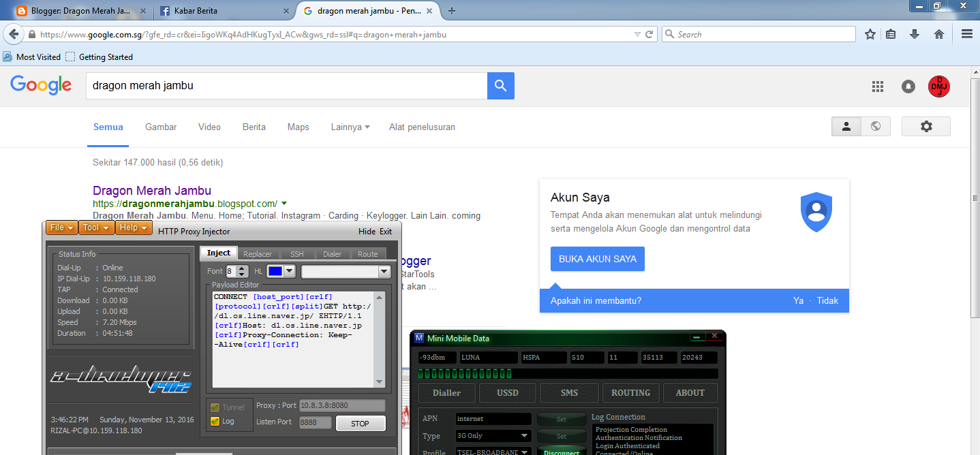Expand the TSEL-BROADBAND profile dropdown
This screenshot has width=980, height=455.
click(493, 451)
